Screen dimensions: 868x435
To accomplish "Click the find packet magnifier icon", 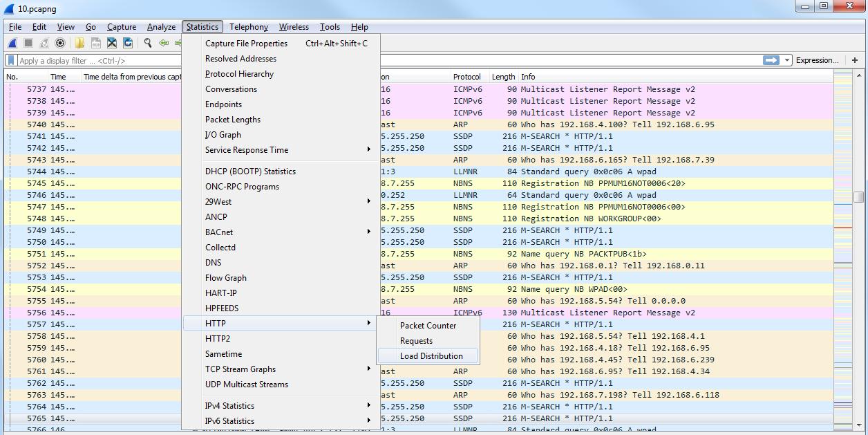I will tap(148, 43).
